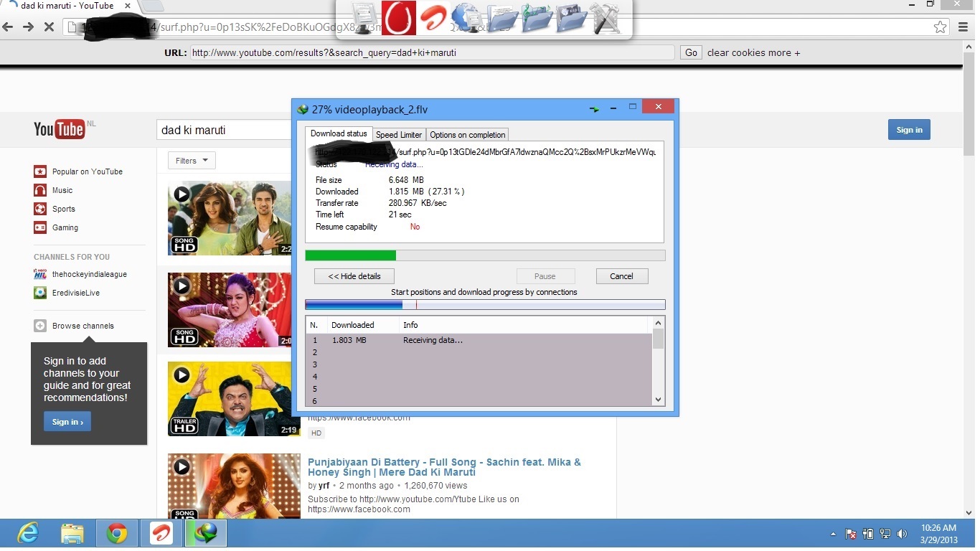Click the Internet Download Manager taskbar icon
The image size is (980, 551).
click(x=206, y=533)
